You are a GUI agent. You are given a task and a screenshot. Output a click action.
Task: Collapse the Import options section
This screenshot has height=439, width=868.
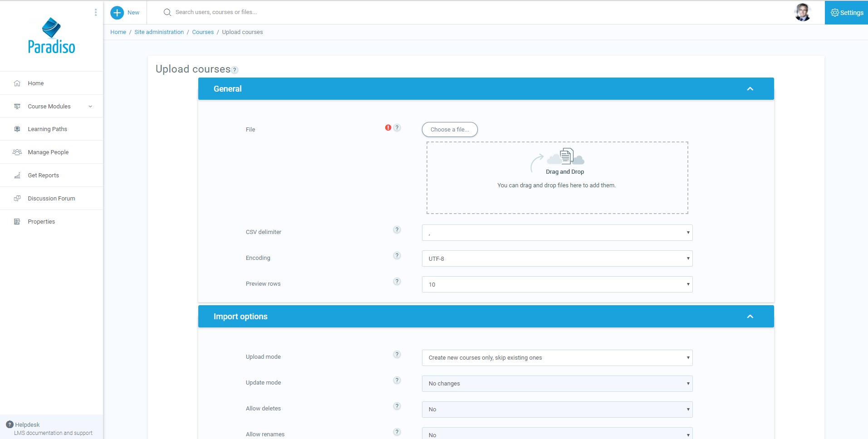750,317
